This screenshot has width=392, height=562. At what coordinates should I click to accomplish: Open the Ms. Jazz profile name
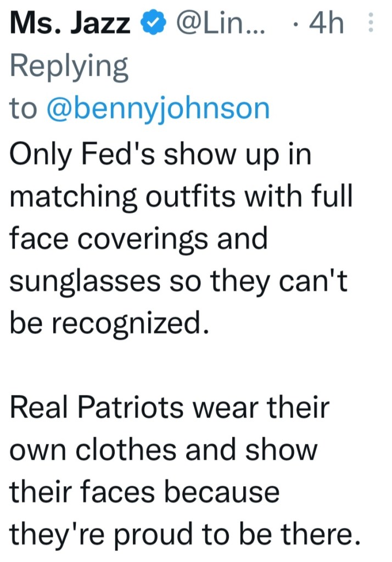(x=70, y=24)
